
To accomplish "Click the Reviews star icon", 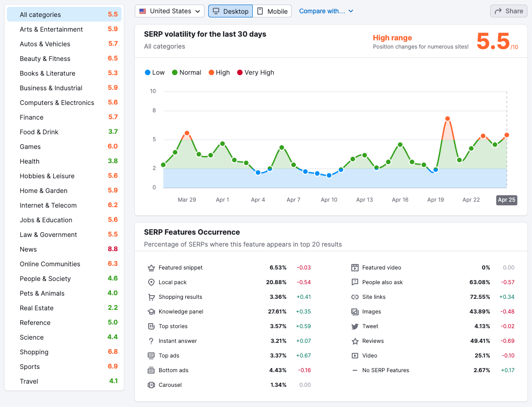I will 355,341.
